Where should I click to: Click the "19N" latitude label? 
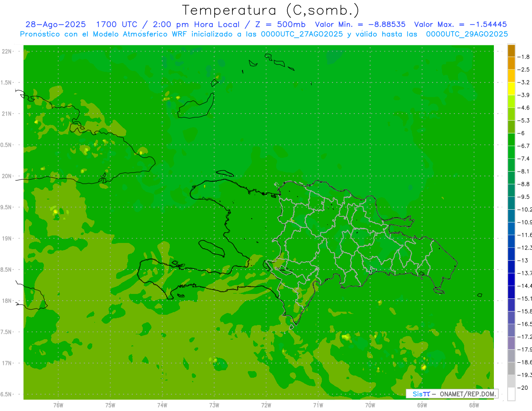click(8, 239)
